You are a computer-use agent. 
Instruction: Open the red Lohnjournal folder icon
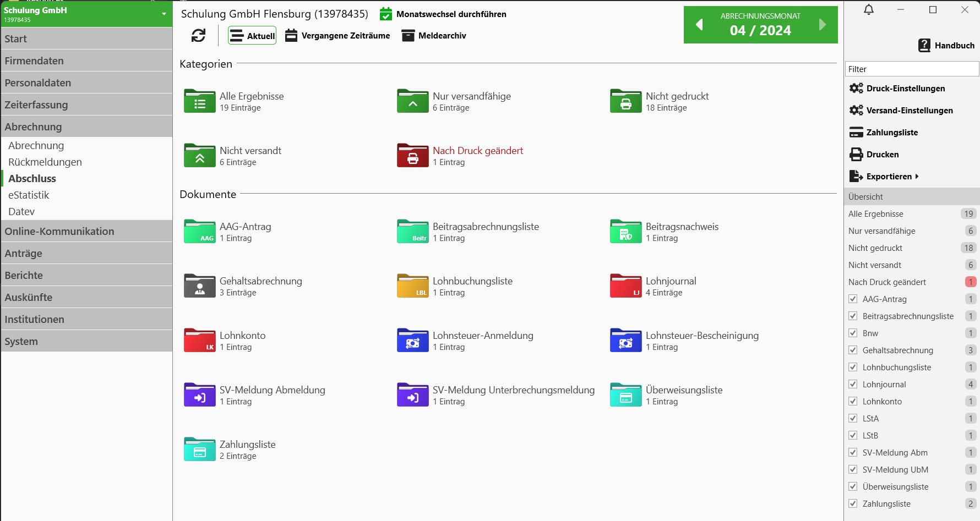(625, 286)
